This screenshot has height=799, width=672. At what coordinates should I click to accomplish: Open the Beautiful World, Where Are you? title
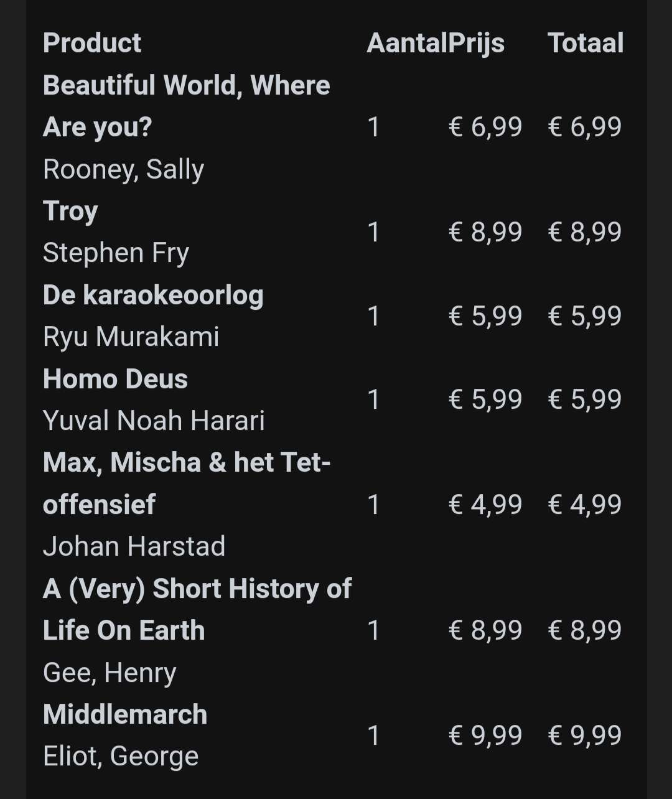(186, 106)
